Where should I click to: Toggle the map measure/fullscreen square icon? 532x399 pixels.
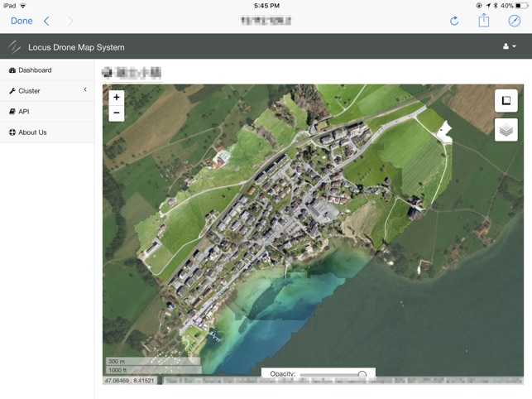point(506,100)
